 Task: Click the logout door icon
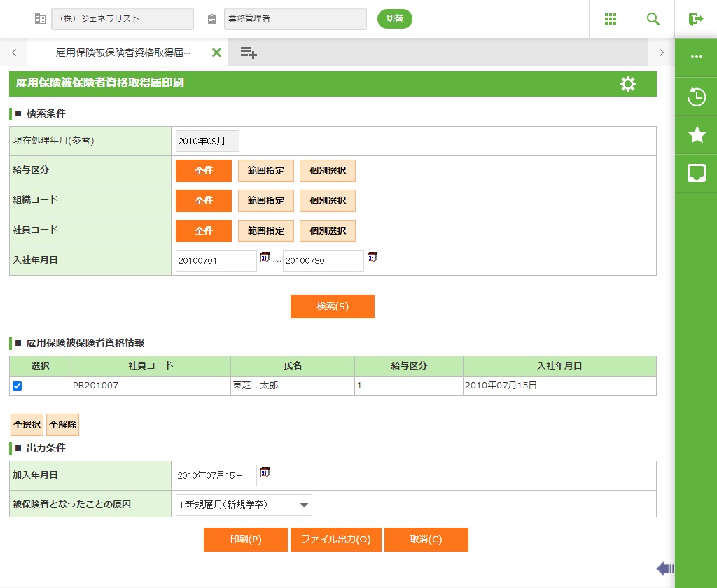click(x=695, y=19)
